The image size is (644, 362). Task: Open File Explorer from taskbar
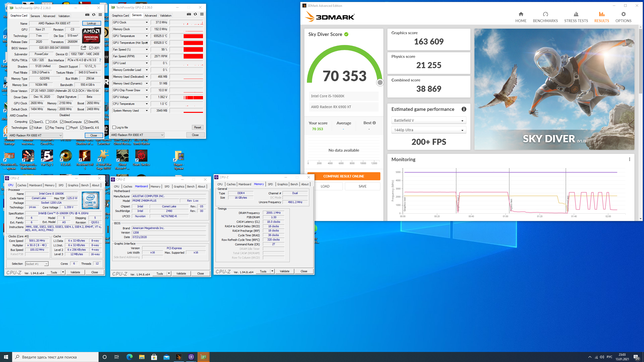[142, 357]
